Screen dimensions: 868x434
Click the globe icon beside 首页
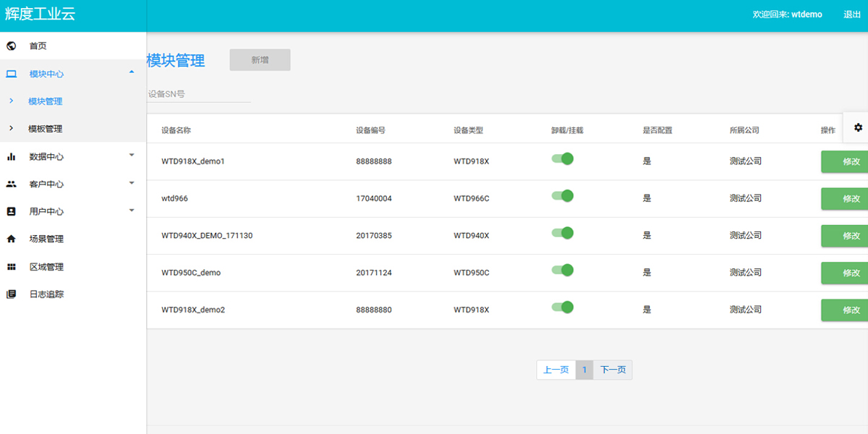[x=11, y=46]
